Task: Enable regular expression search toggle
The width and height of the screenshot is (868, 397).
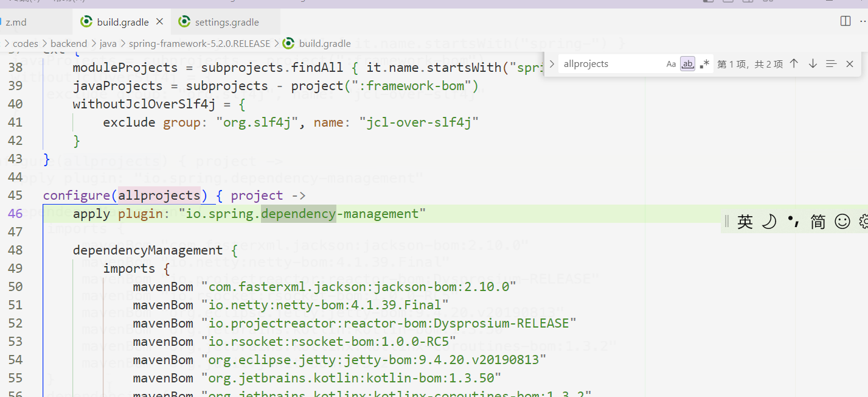Action: 704,64
